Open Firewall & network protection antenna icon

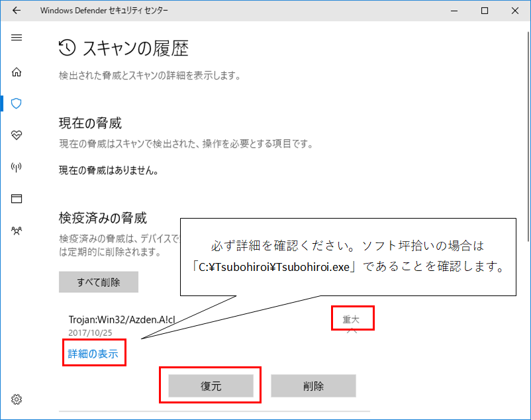click(x=17, y=167)
